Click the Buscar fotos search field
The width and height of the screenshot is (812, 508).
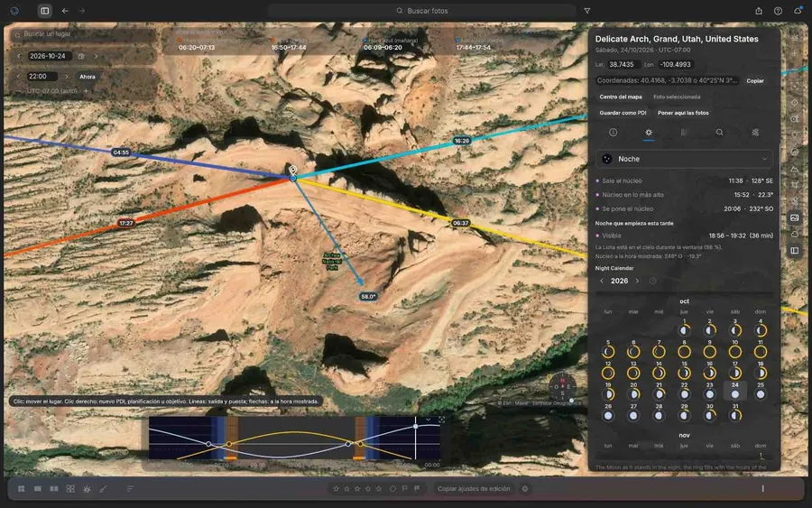click(421, 10)
